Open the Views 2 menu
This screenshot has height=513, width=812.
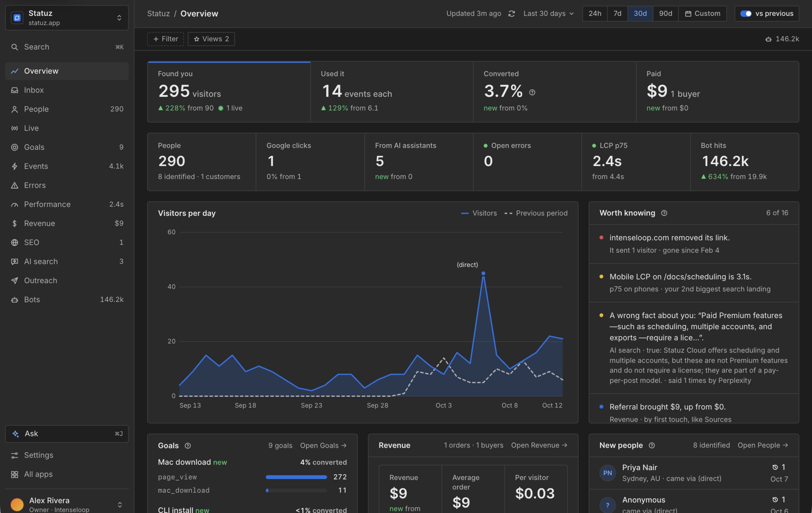tap(211, 39)
